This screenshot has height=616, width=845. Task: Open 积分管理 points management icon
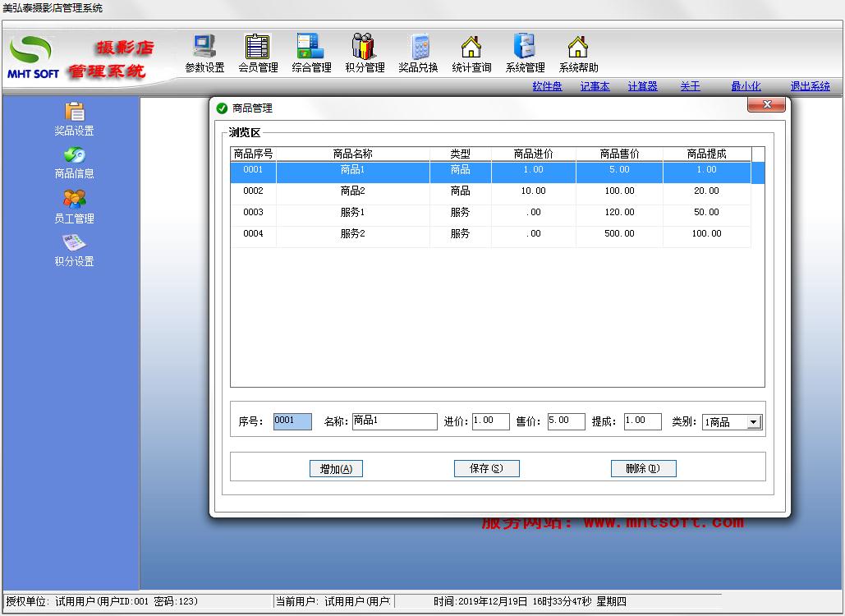pos(364,47)
